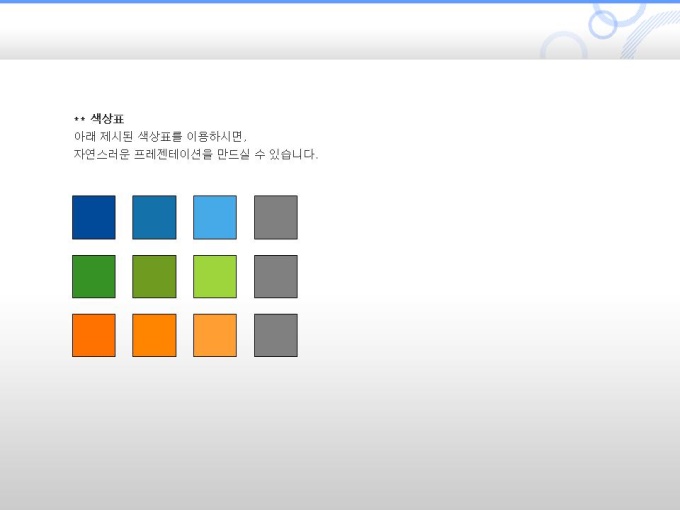680x510 pixels.
Task: Click the bold 색상표 heading
Action: 107,118
